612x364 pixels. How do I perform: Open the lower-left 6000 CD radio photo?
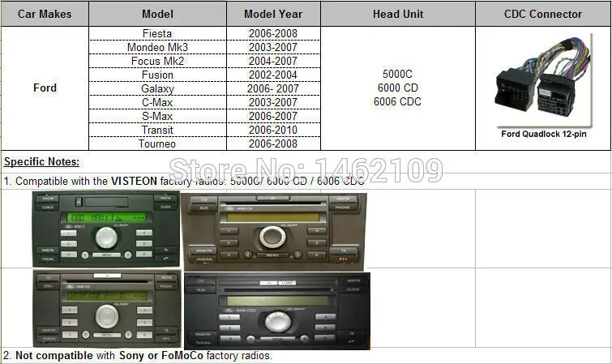click(x=107, y=309)
